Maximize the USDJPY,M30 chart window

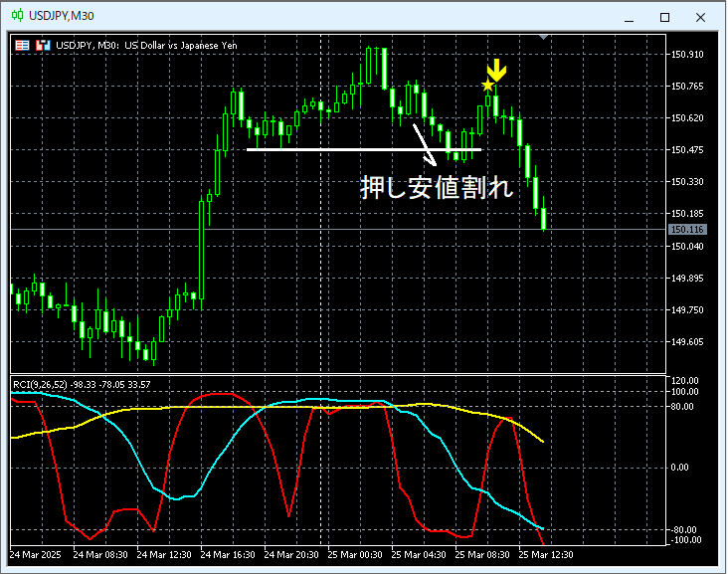[x=665, y=18]
